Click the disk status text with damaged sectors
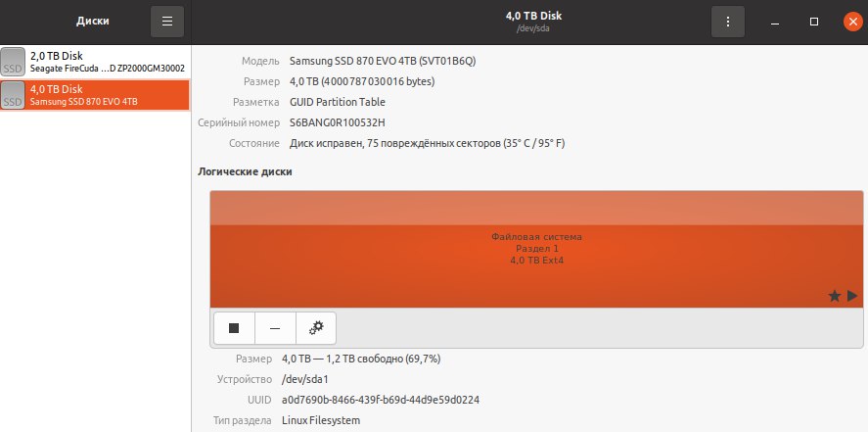Screen dimensions: 868x432 tap(427, 143)
